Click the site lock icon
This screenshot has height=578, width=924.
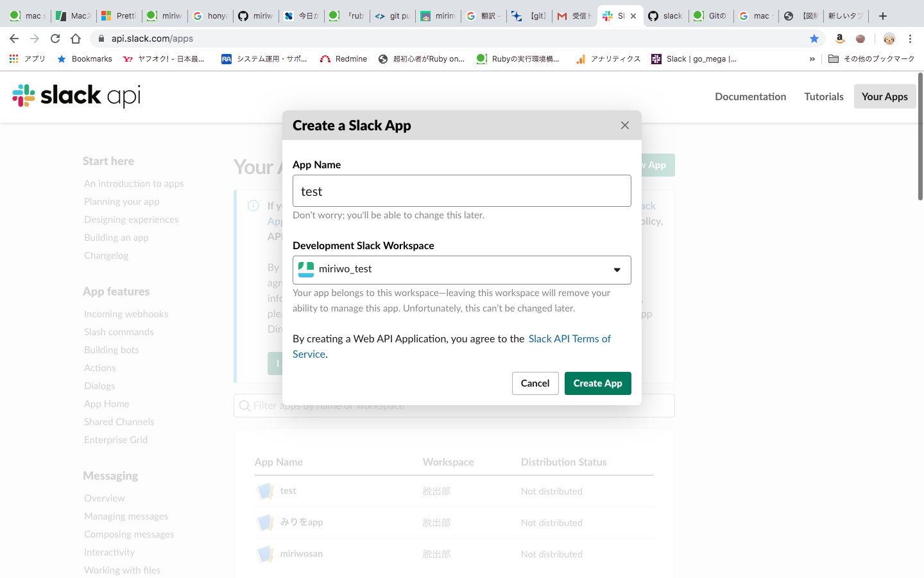101,39
